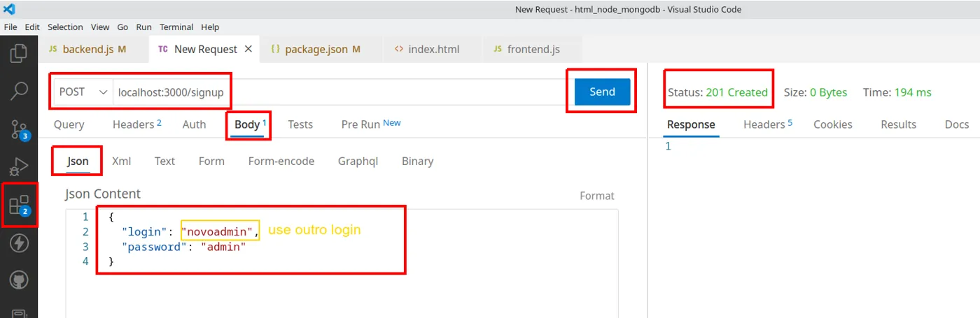Open the Body request tab
This screenshot has width=980, height=318.
[250, 124]
